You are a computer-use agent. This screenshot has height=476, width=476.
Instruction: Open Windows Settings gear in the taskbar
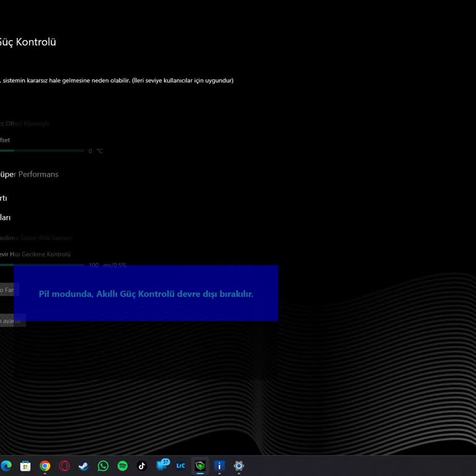coord(239,465)
